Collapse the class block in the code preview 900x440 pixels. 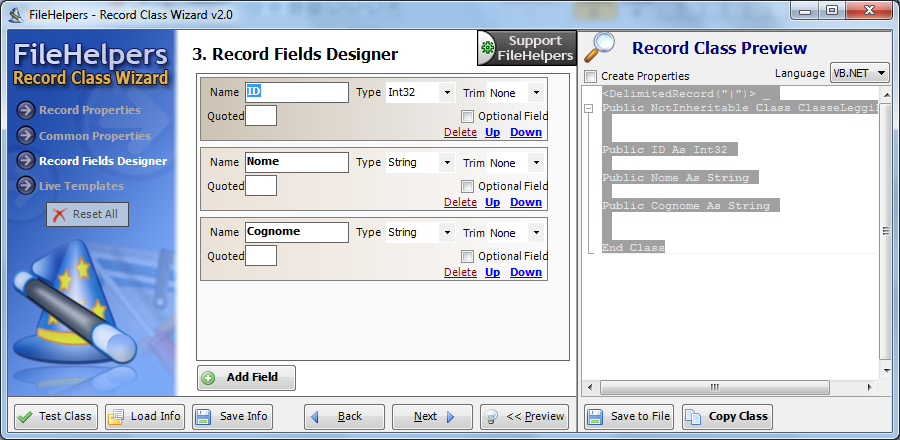tap(589, 108)
